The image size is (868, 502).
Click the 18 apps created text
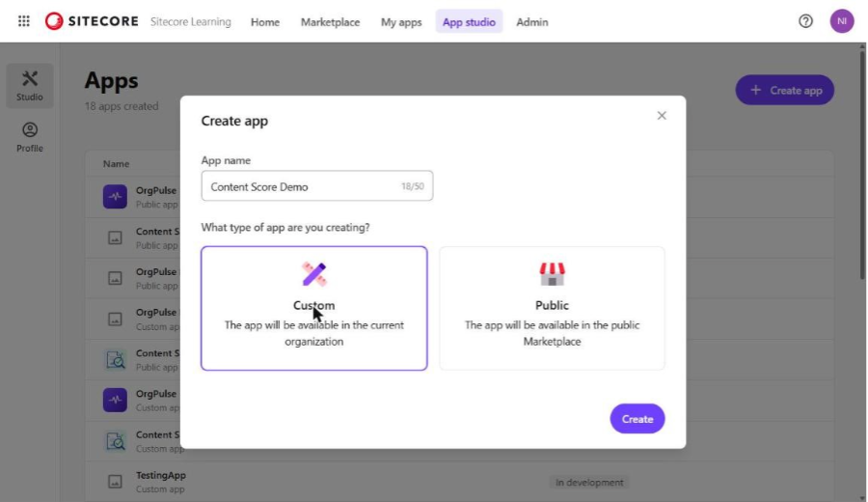click(x=122, y=106)
